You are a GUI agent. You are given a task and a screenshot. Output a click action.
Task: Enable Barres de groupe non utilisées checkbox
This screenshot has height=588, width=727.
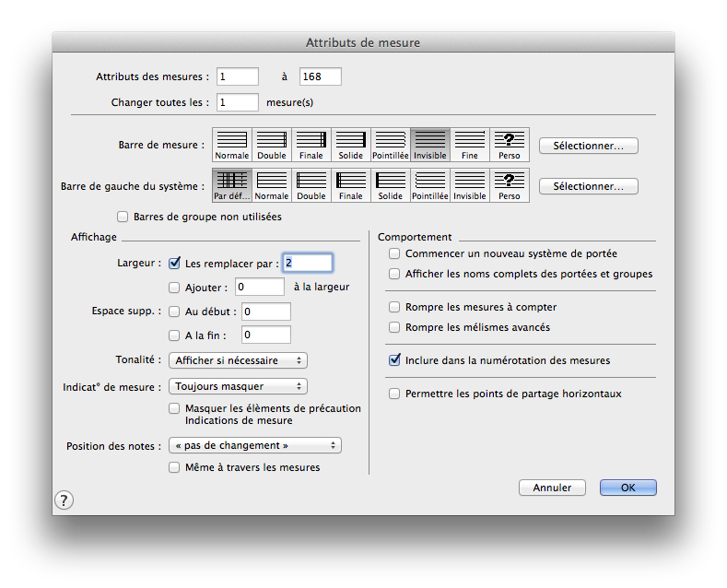pyautogui.click(x=123, y=218)
